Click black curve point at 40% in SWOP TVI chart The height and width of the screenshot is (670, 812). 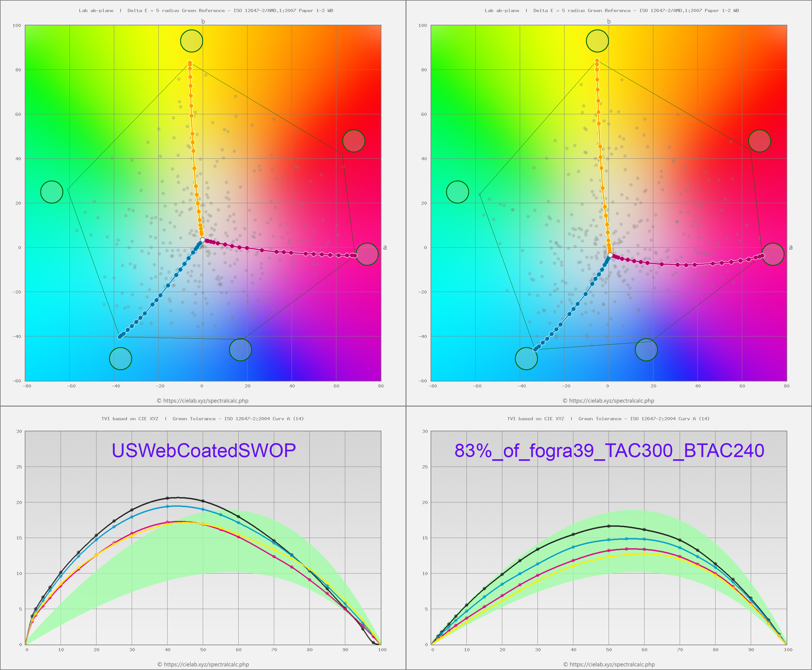click(168, 498)
